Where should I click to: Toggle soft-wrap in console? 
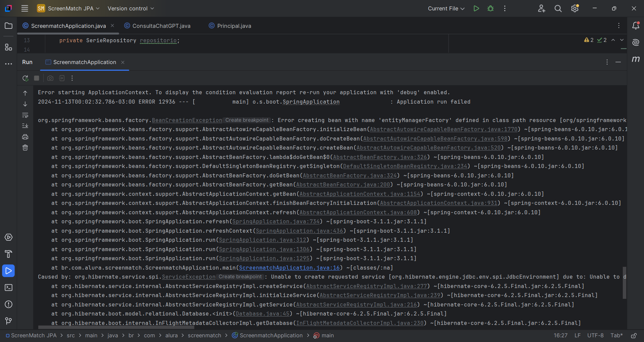pyautogui.click(x=25, y=115)
